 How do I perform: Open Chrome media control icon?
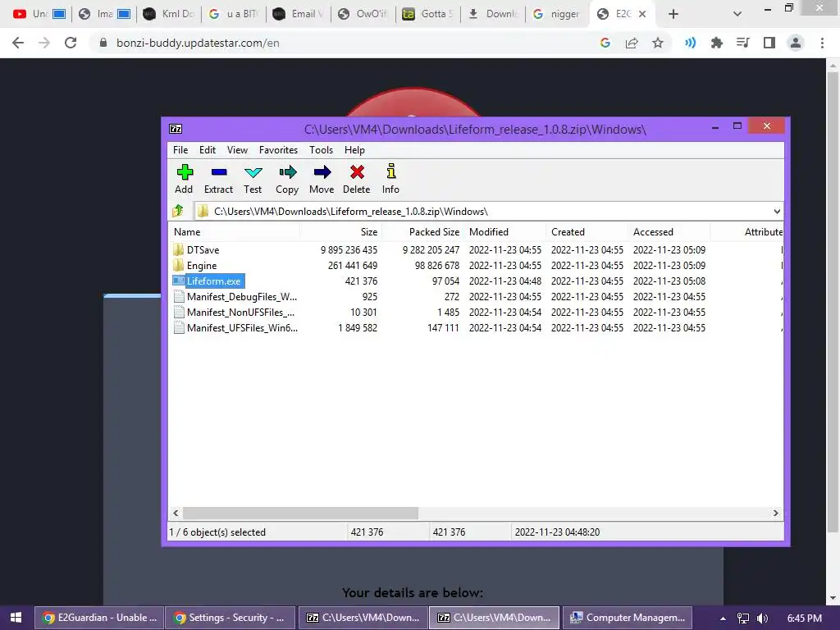[743, 43]
